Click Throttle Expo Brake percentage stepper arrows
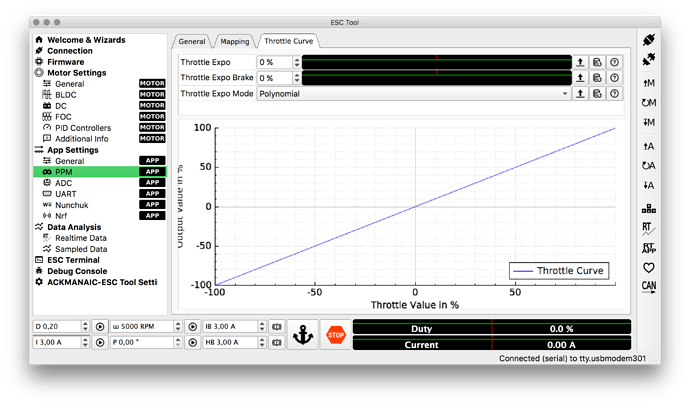Viewport: 690px width, 406px height. [x=297, y=78]
